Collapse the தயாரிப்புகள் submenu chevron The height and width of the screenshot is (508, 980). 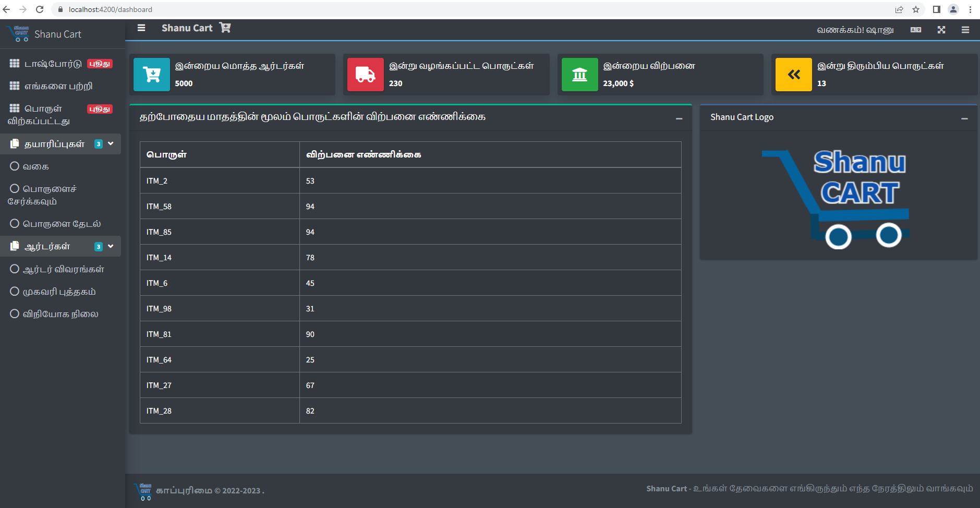(x=111, y=143)
